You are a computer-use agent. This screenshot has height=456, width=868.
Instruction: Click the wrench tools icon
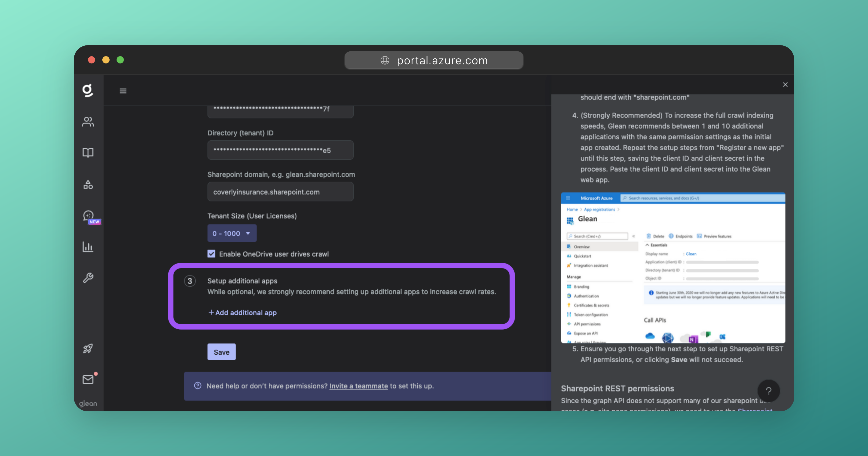tap(88, 278)
